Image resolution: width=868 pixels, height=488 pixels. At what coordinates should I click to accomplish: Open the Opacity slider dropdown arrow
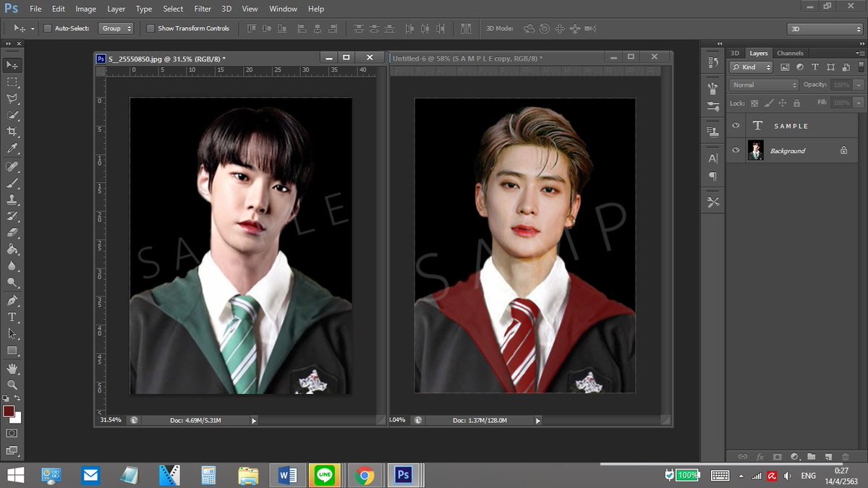pyautogui.click(x=858, y=85)
